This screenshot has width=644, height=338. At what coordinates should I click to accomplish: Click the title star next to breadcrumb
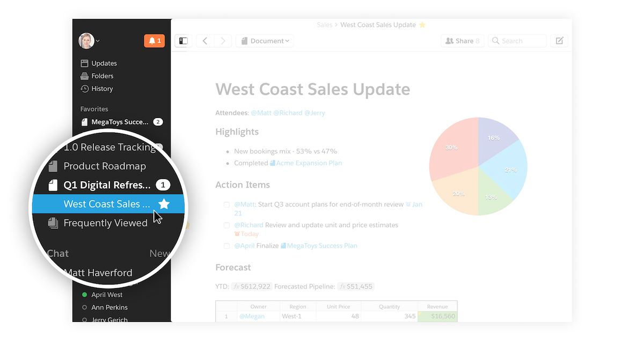tap(422, 25)
